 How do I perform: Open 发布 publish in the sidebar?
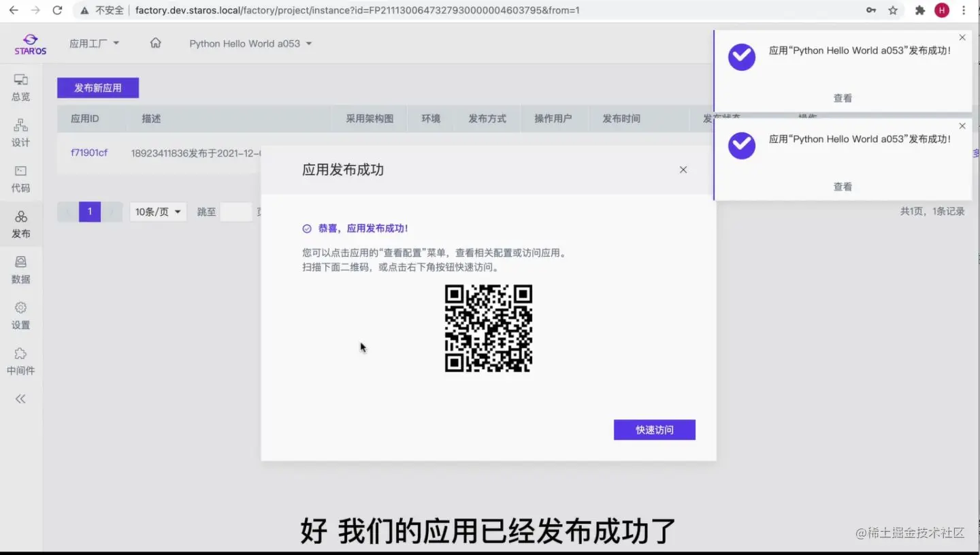point(21,224)
